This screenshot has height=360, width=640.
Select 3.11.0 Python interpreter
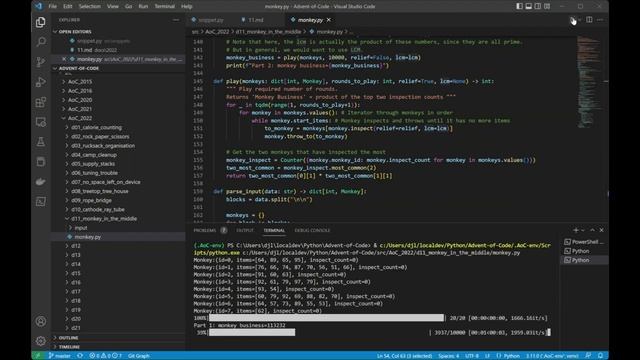click(x=552, y=356)
